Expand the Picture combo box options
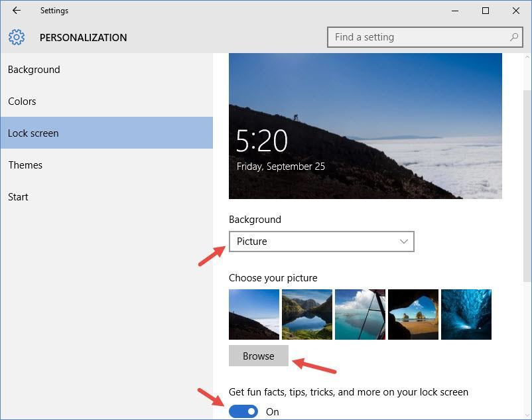The width and height of the screenshot is (532, 420). pos(322,242)
